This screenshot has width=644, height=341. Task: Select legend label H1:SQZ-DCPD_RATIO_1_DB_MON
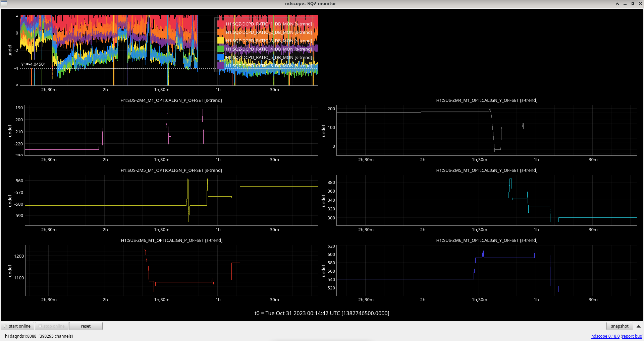[269, 24]
